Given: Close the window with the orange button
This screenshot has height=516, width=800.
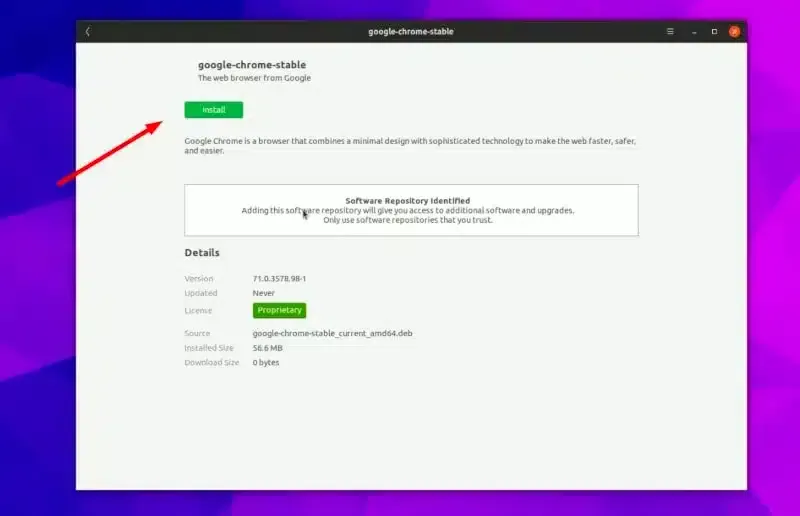Looking at the screenshot, I should (x=734, y=32).
